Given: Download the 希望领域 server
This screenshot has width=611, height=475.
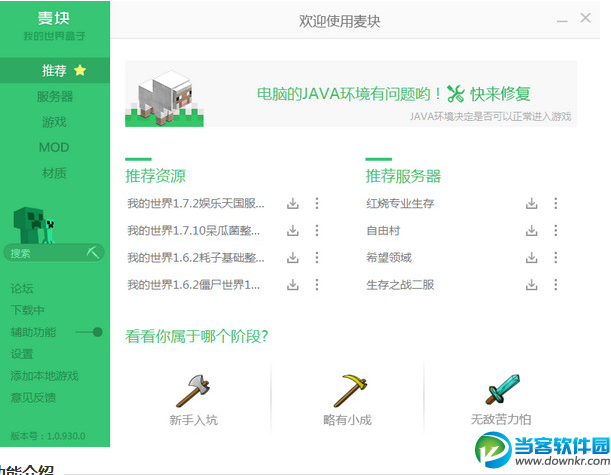Looking at the screenshot, I should coord(532,258).
